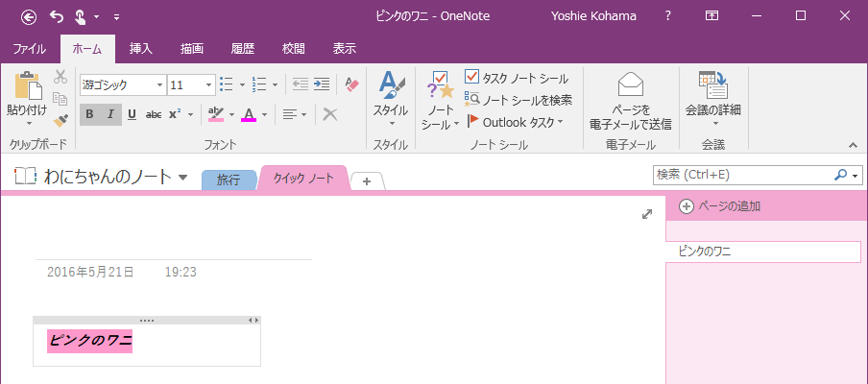Switch to the 表示 tab
This screenshot has height=384, width=868.
pos(345,49)
